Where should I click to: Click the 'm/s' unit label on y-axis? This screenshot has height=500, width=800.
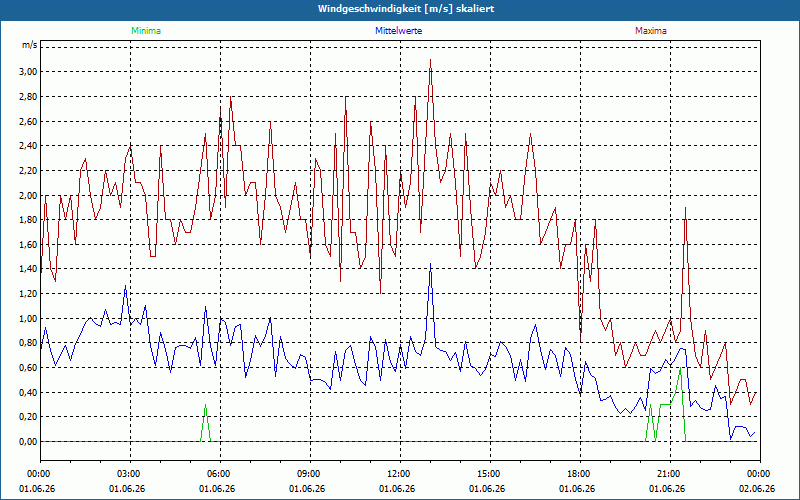click(x=29, y=45)
